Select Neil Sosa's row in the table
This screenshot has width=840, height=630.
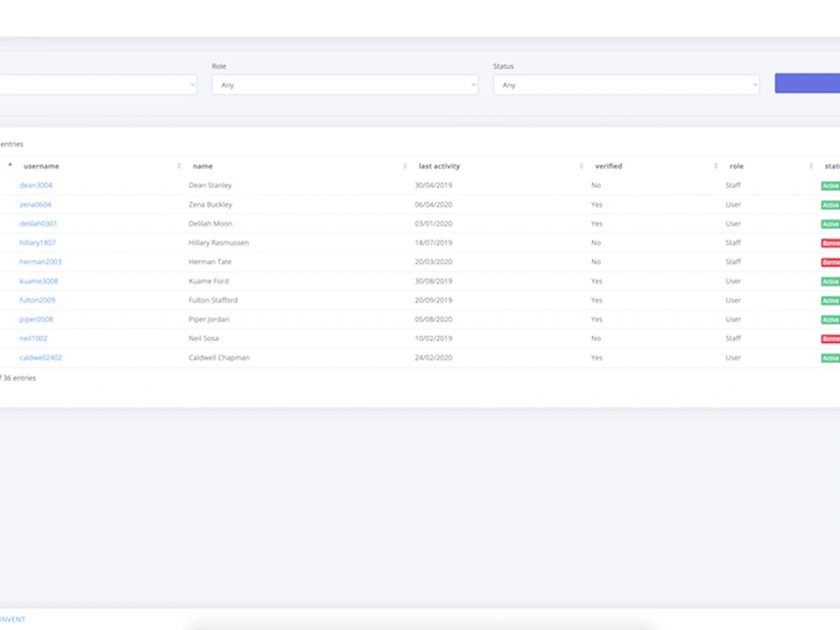[34, 339]
